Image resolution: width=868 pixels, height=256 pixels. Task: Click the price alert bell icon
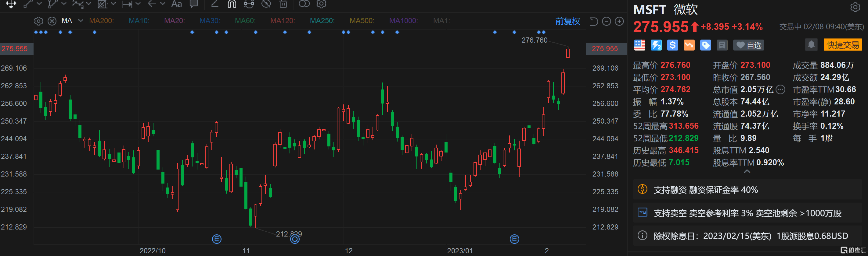click(811, 45)
